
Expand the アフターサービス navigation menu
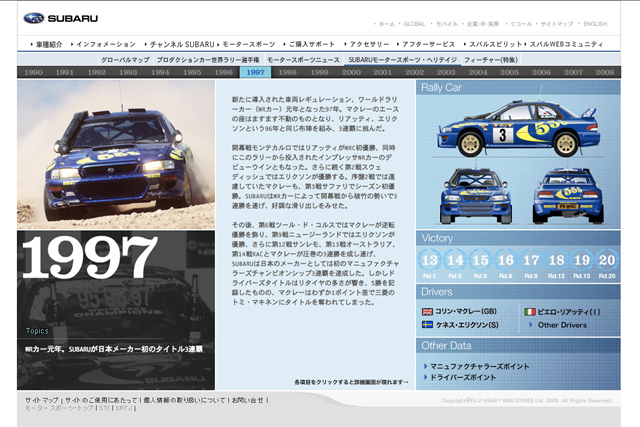pyautogui.click(x=431, y=45)
